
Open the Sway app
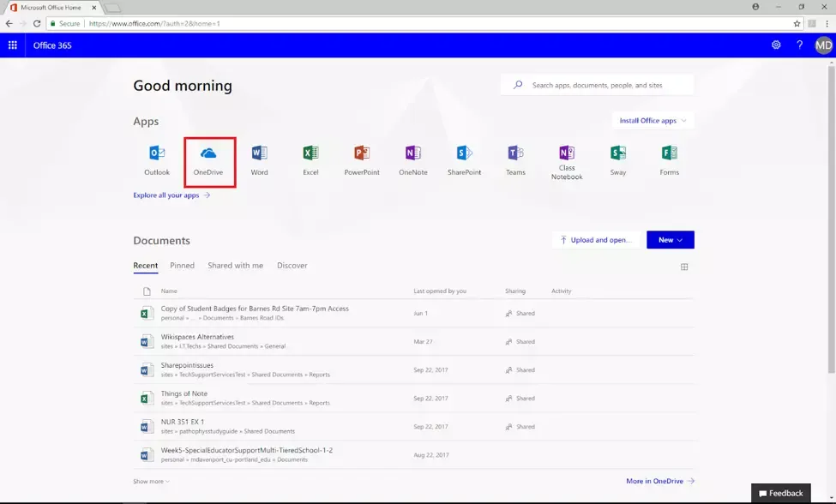tap(618, 160)
